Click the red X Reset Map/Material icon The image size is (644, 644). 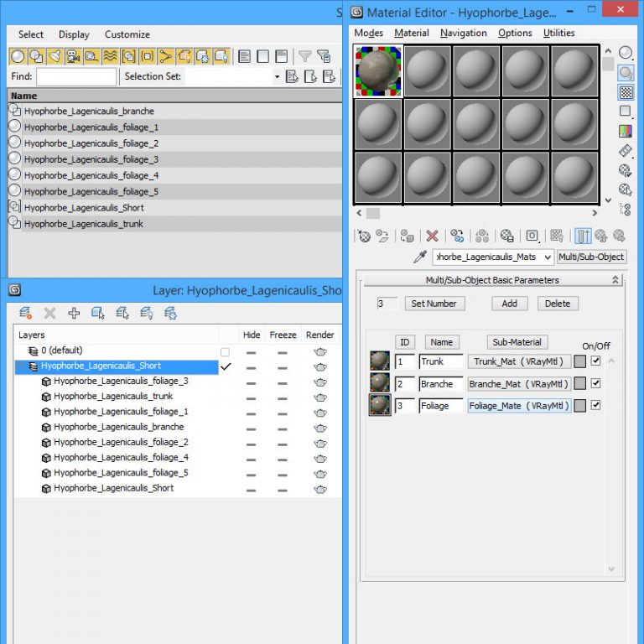coord(432,236)
